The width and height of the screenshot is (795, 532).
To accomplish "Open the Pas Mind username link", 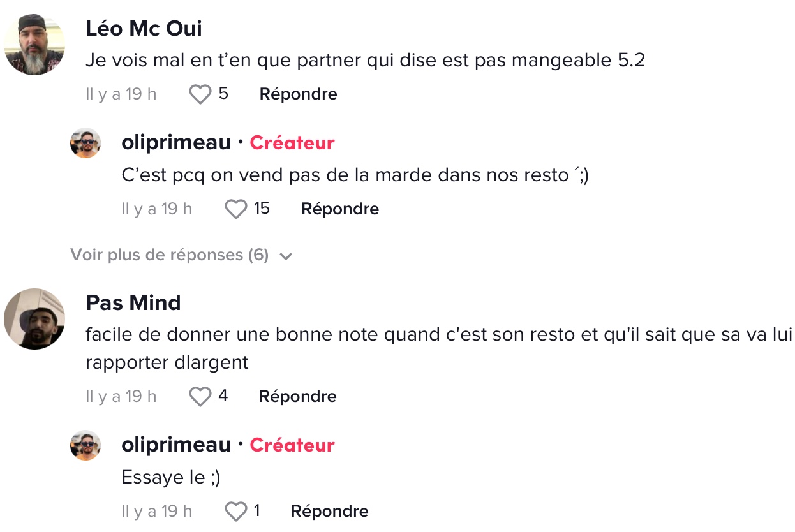I will 133,302.
